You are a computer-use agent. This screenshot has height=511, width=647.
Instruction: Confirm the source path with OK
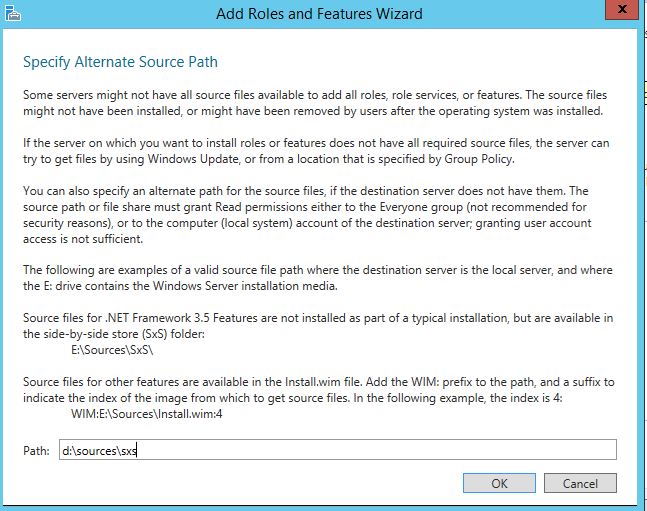click(x=499, y=483)
